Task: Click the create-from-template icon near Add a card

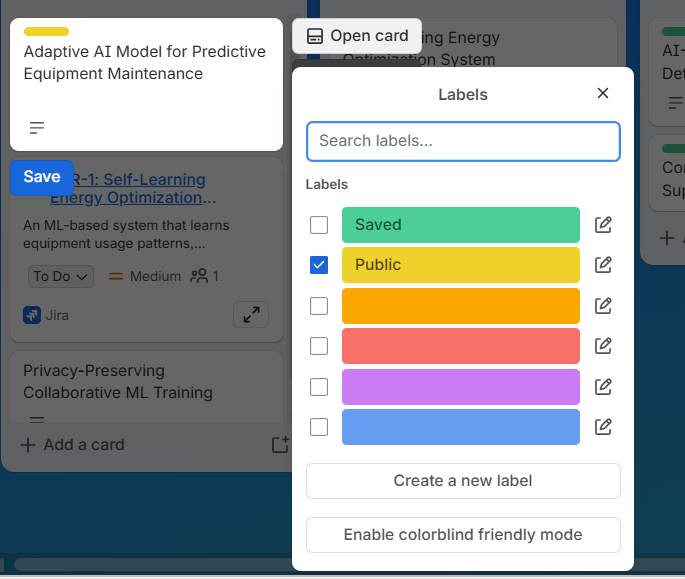Action: (280, 444)
